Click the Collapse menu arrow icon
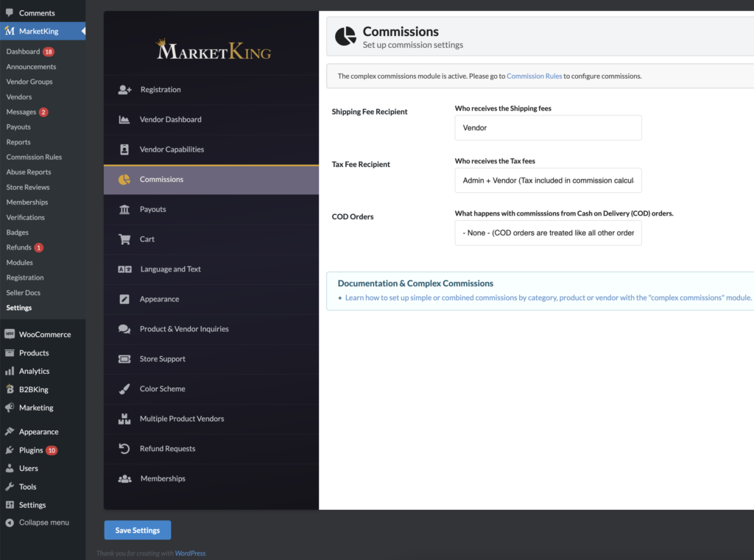 [x=9, y=522]
